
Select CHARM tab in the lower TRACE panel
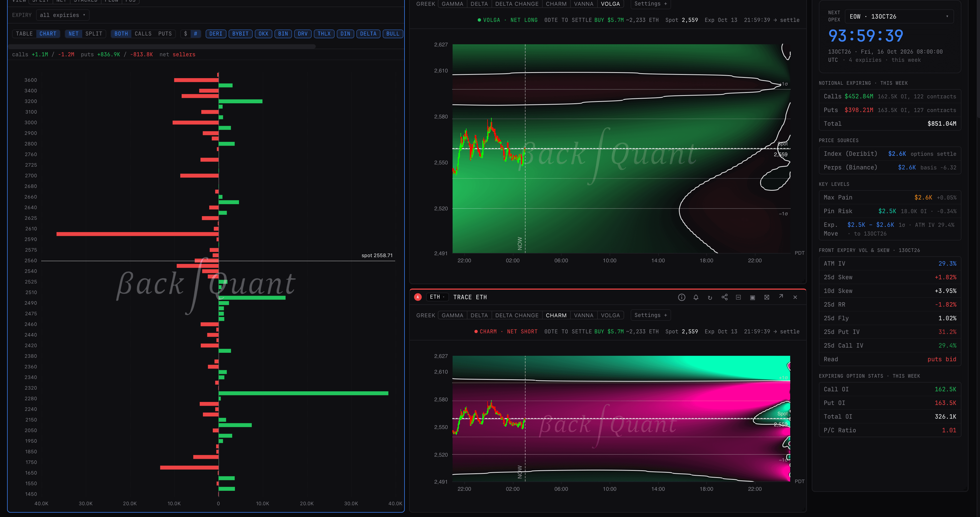(556, 316)
